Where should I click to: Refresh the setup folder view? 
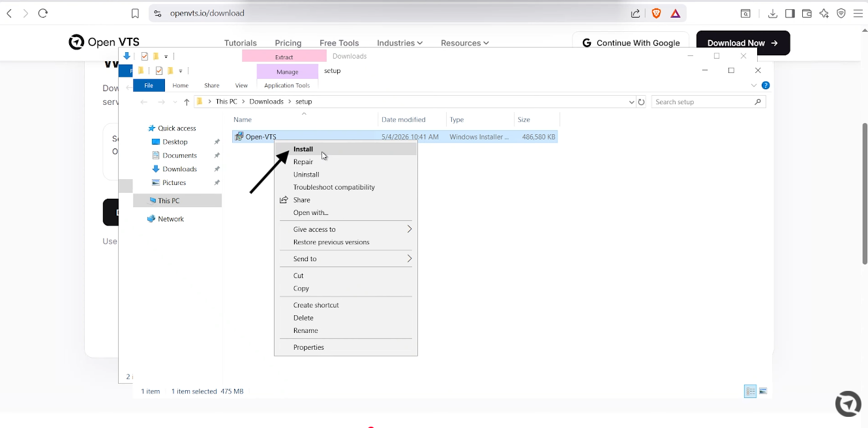point(642,102)
